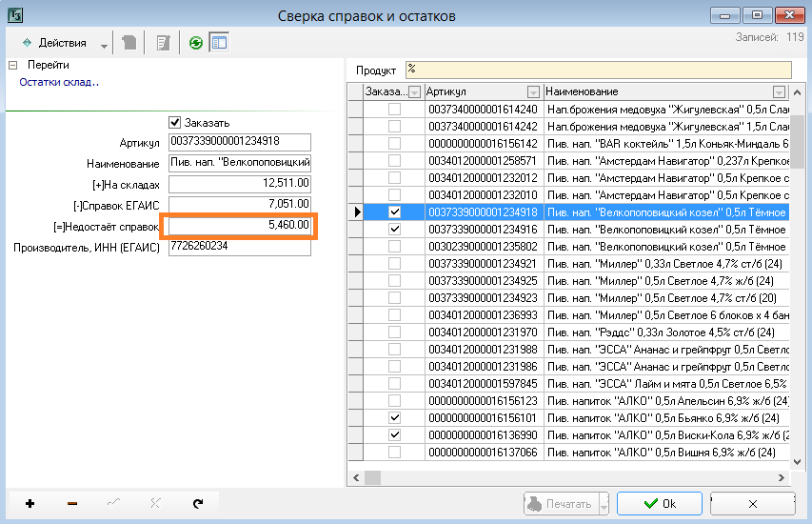
Task: Open the Остатки склад.. link
Action: tap(59, 82)
